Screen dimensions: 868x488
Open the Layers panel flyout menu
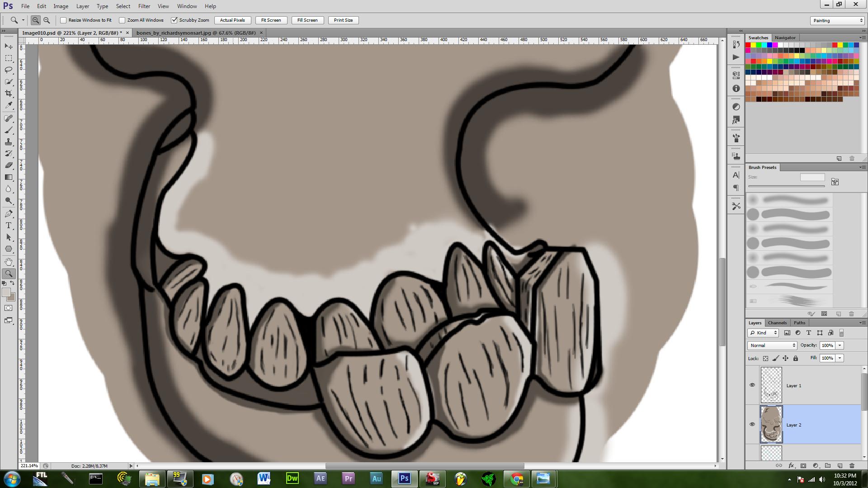pos(862,323)
